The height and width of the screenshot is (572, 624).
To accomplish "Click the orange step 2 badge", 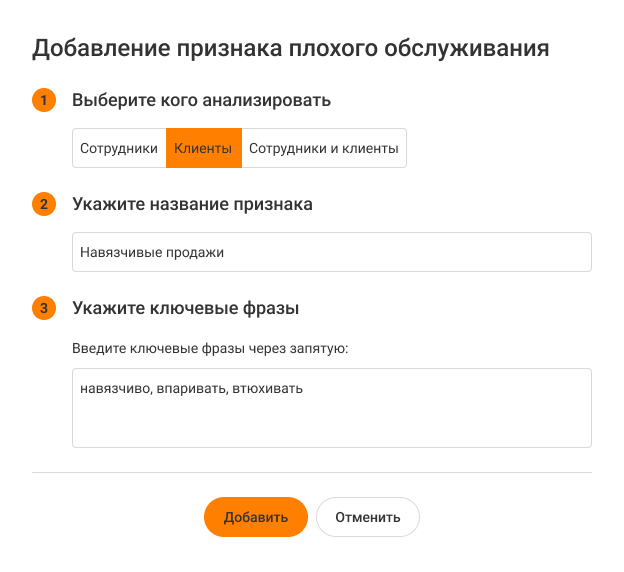I will coord(44,204).
